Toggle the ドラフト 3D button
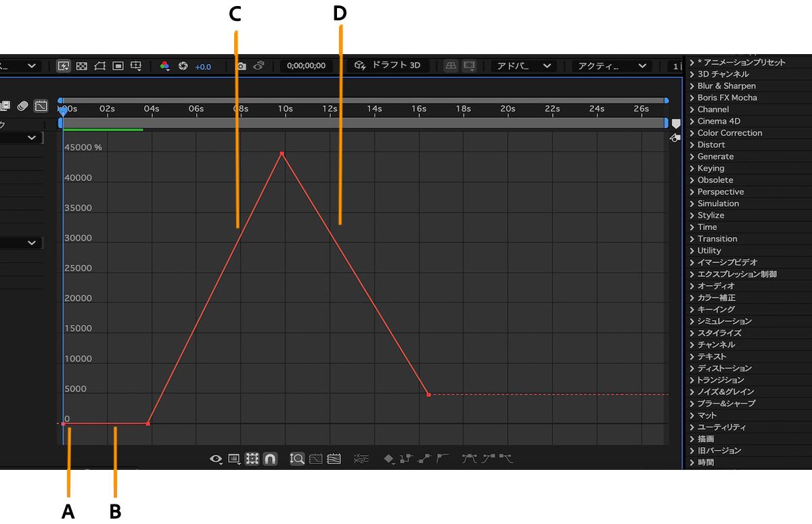This screenshot has width=812, height=524. click(388, 66)
